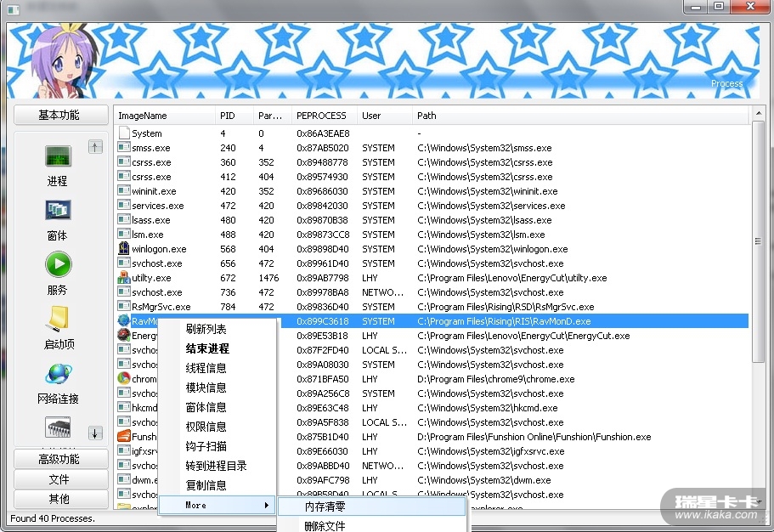
Task: Select the RsMgrSvc.exe process icon
Action: point(124,306)
